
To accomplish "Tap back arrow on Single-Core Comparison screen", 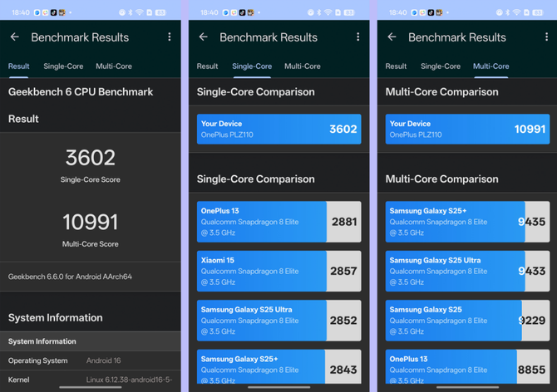I will tap(203, 37).
